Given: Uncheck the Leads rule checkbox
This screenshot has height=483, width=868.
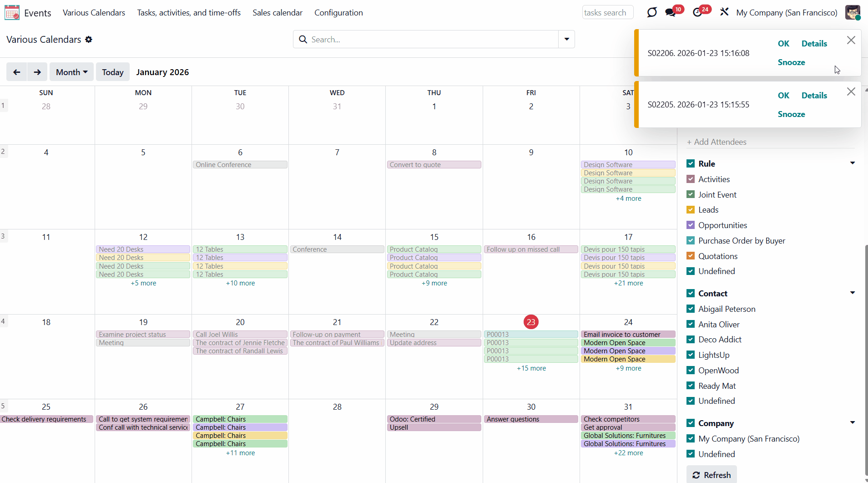Looking at the screenshot, I should click(x=691, y=210).
